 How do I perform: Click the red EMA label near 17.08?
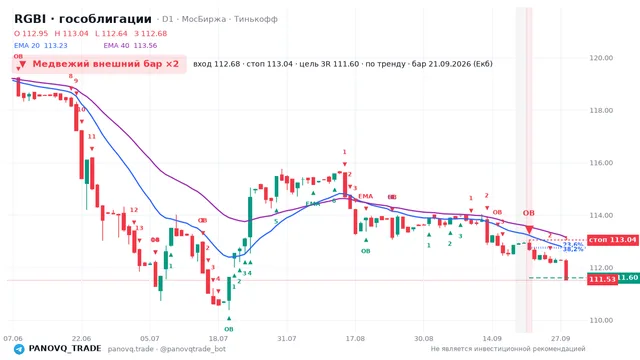point(365,196)
